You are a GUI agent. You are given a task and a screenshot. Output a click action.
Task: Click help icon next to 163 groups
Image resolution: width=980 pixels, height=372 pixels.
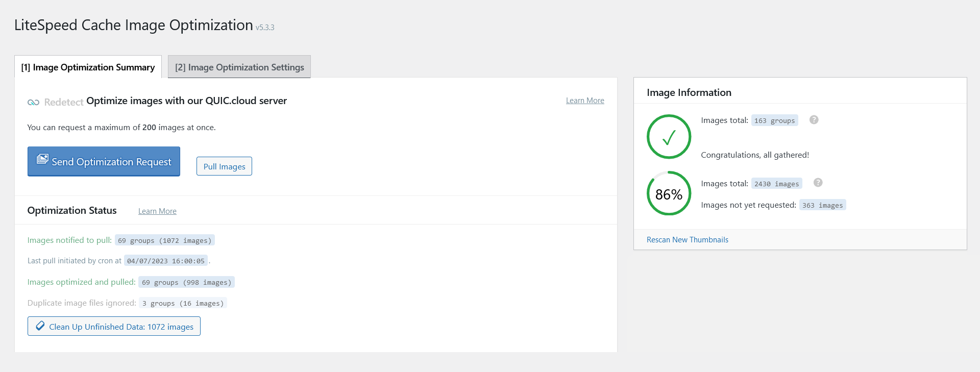814,120
